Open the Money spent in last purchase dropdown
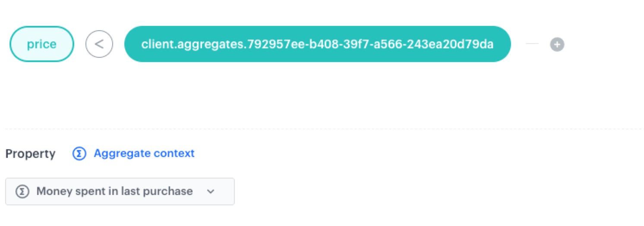 [x=120, y=191]
